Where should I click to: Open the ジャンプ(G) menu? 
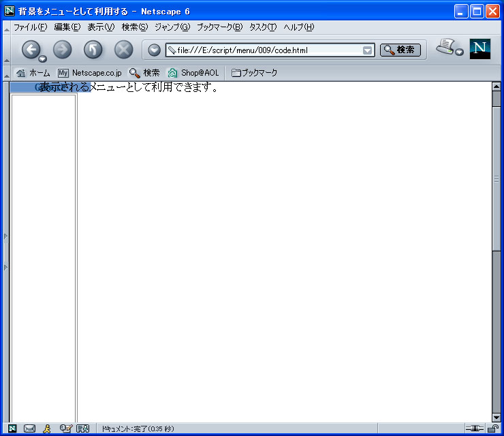click(x=172, y=27)
